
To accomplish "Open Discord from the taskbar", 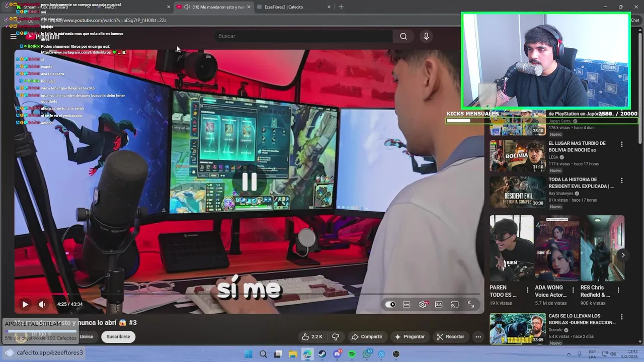I will [337, 354].
